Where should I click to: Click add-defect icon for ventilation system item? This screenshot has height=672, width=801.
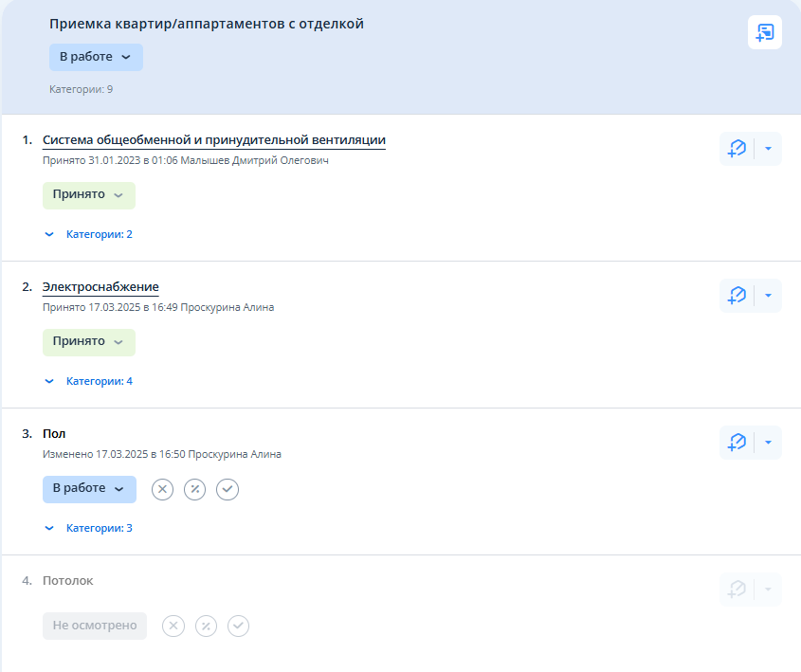click(737, 149)
